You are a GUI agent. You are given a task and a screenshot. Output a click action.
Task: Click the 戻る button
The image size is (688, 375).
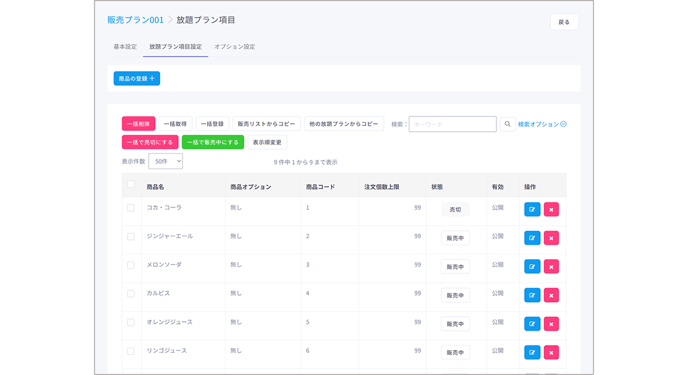click(564, 22)
